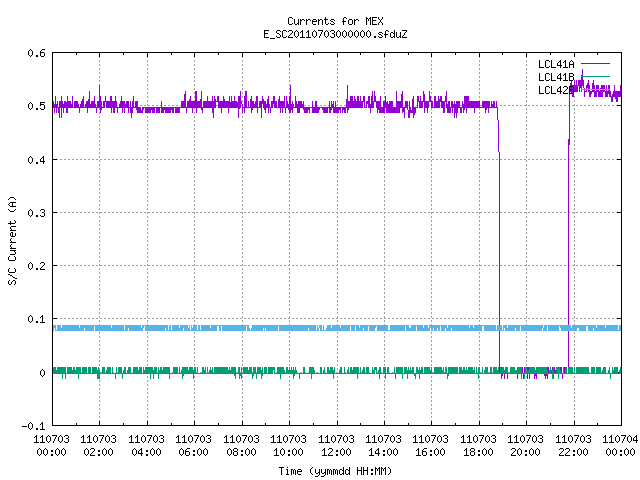Click the x-axis tick 110703 06:00
Screen dimensions: 640x480
pos(193,446)
